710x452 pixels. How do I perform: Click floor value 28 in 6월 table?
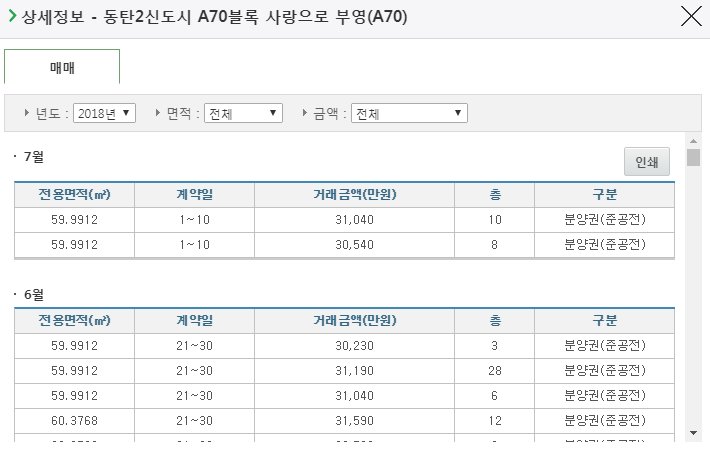[x=495, y=371]
